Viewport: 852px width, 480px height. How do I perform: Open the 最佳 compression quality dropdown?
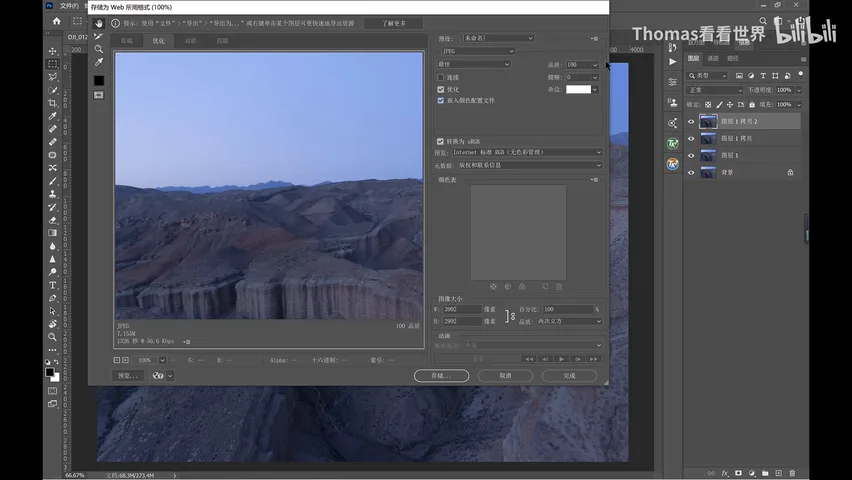coord(473,64)
